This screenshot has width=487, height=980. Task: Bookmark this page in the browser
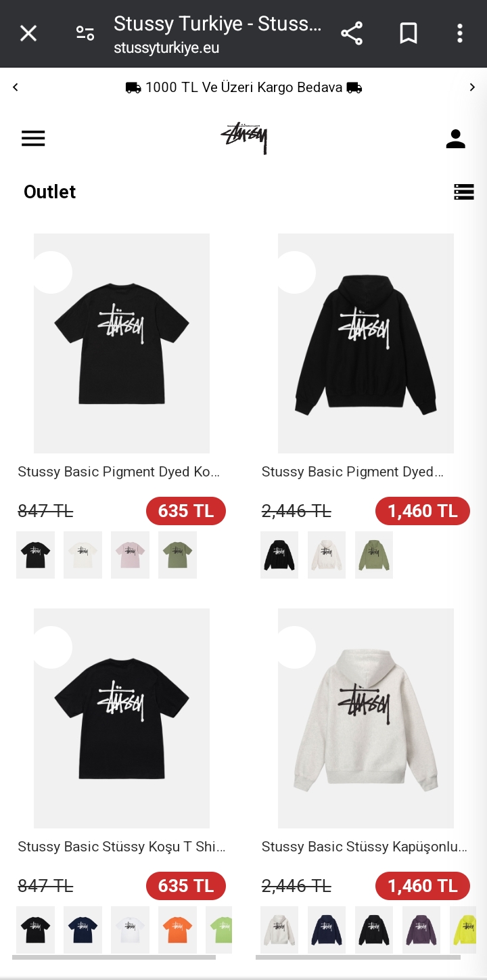409,33
